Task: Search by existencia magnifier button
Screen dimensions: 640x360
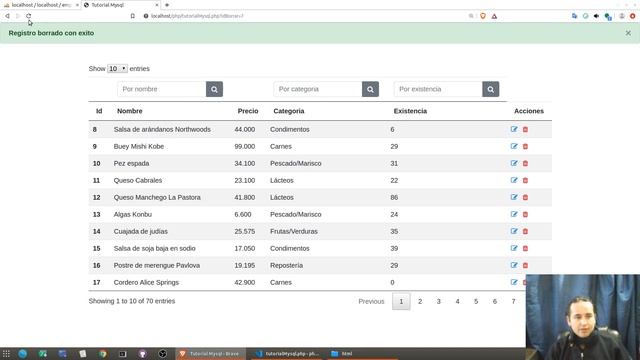Action: (491, 89)
